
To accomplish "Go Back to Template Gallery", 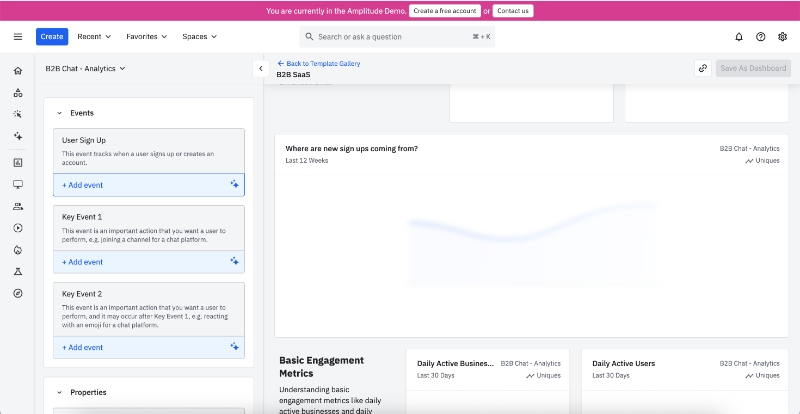I will pyautogui.click(x=319, y=64).
